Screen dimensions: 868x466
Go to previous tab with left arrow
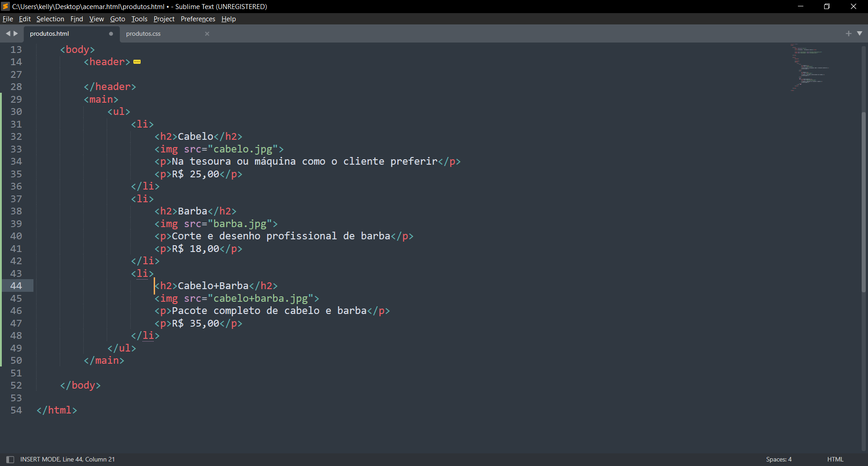(x=8, y=33)
